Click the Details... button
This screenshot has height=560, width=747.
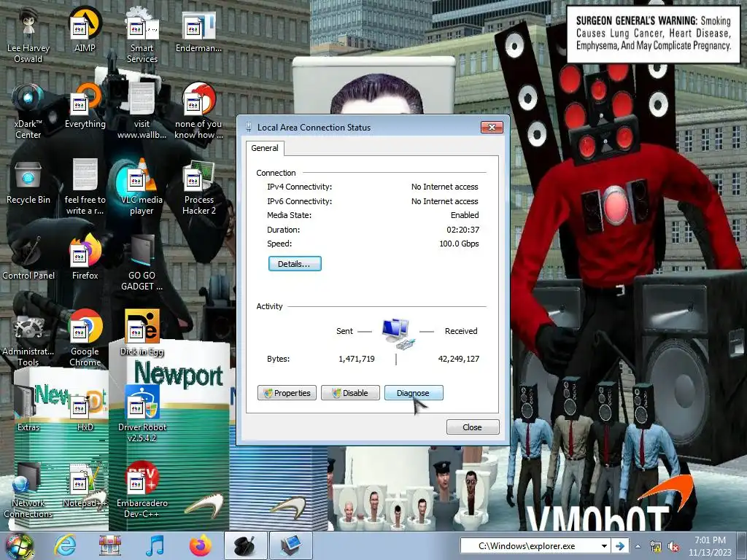(295, 264)
